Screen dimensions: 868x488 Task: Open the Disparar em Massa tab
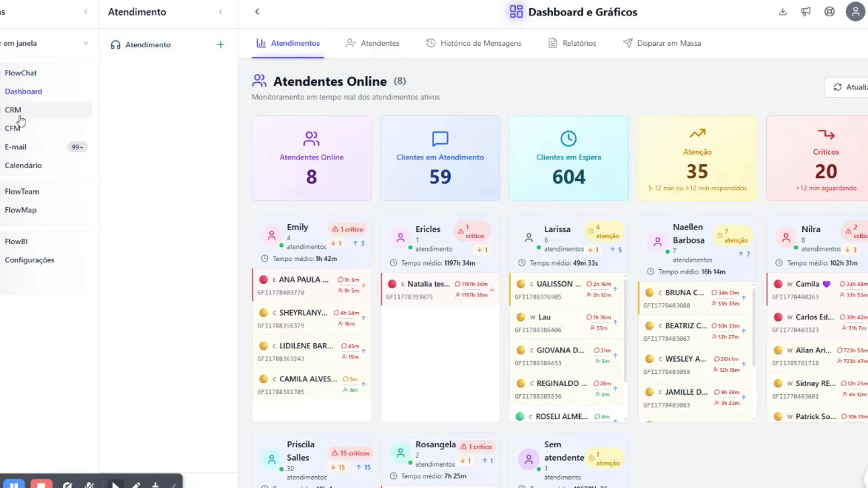point(662,43)
